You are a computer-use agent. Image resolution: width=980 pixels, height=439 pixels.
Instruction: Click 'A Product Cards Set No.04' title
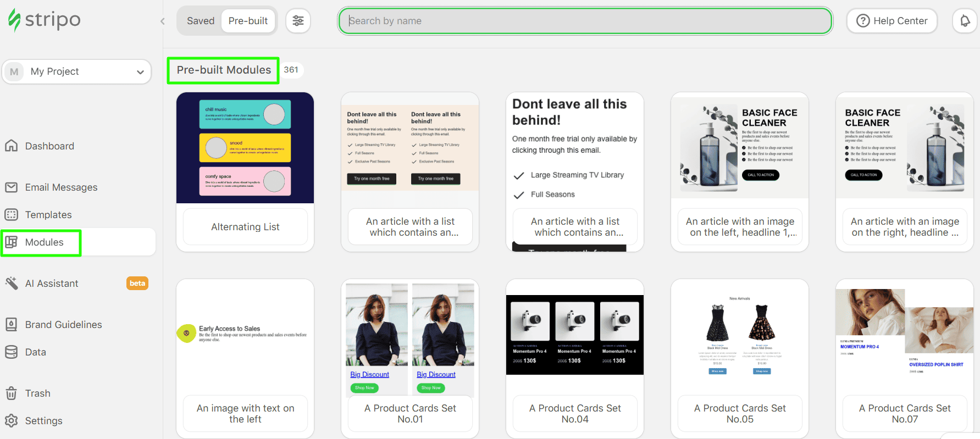point(575,414)
